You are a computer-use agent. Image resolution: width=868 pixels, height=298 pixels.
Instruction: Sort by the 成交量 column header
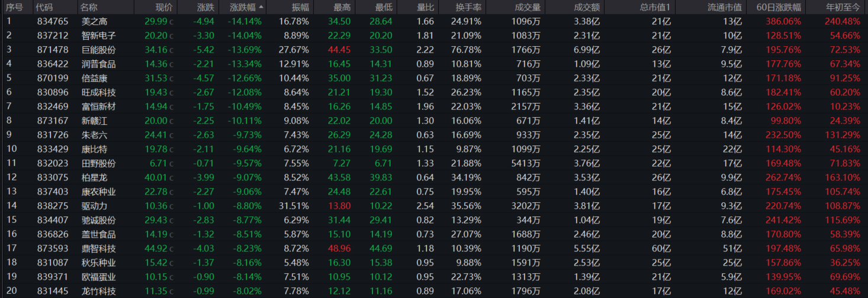[x=528, y=7]
